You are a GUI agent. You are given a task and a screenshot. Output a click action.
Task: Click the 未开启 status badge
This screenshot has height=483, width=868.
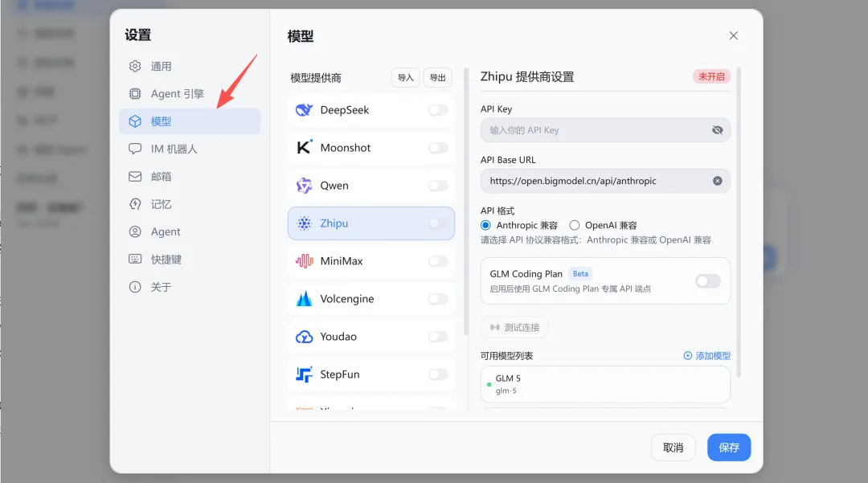[711, 76]
